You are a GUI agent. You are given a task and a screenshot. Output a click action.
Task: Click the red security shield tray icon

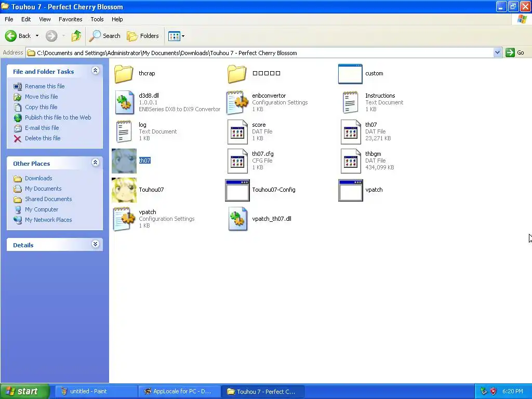coord(494,392)
